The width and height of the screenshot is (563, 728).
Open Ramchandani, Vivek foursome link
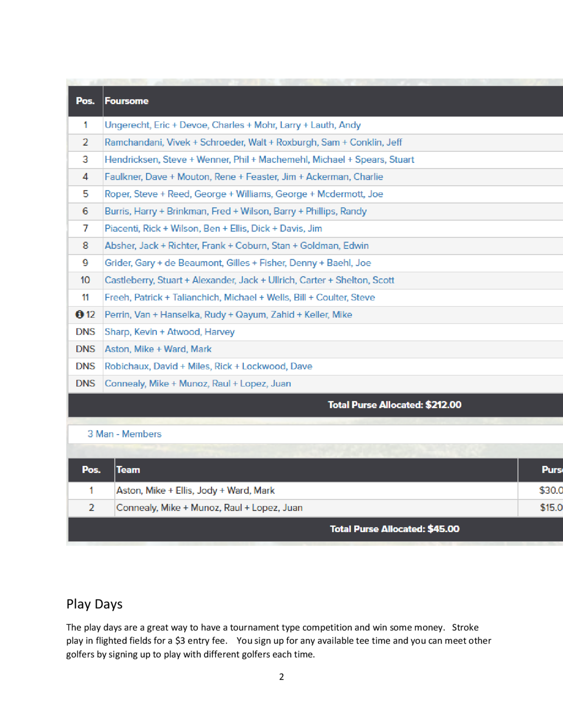[x=253, y=142]
